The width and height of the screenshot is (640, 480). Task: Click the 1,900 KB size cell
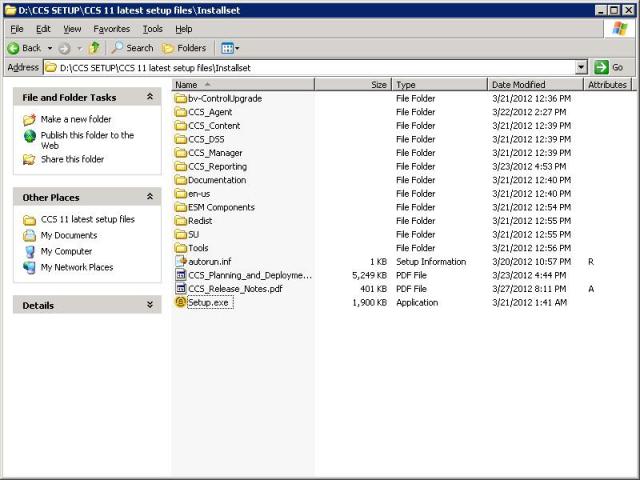point(369,302)
